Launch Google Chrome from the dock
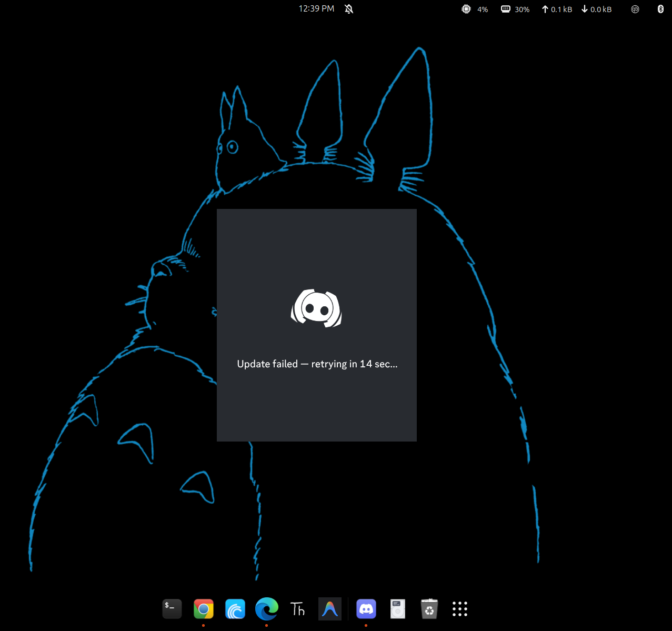Image resolution: width=672 pixels, height=631 pixels. click(x=204, y=609)
